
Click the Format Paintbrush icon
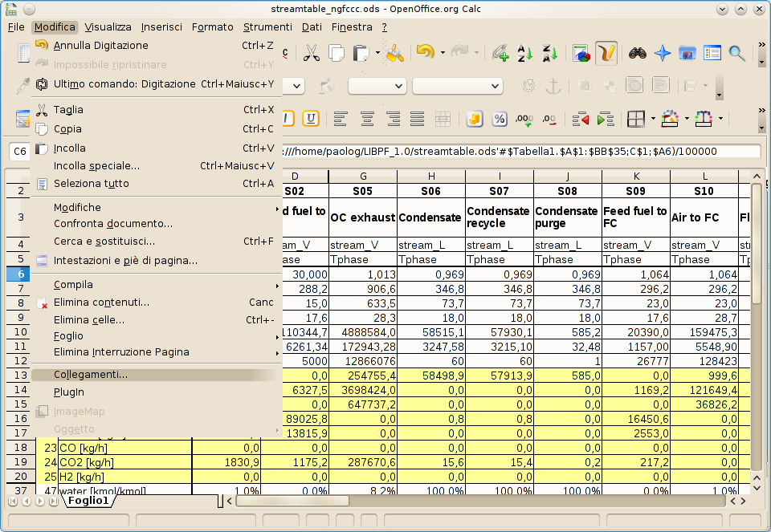point(394,54)
